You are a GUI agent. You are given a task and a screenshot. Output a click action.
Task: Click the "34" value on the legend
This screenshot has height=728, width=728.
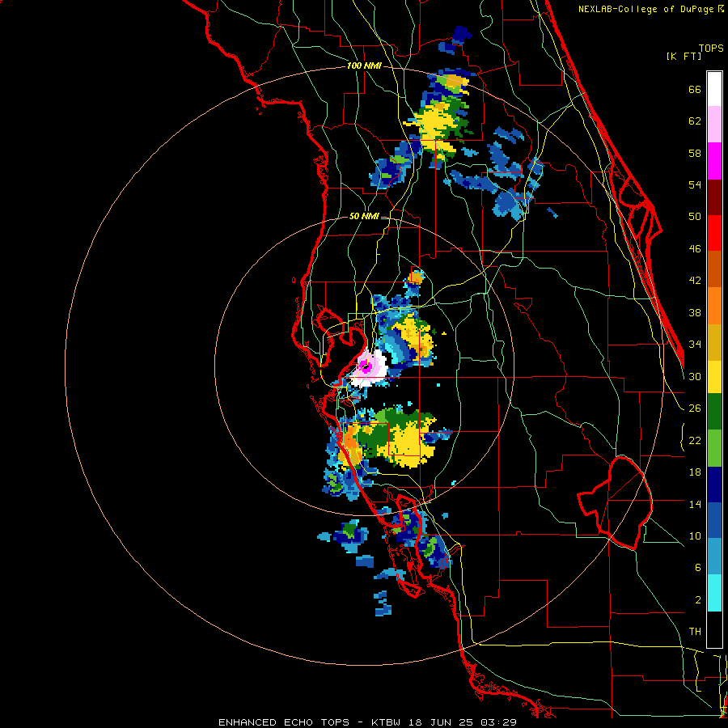pos(695,344)
